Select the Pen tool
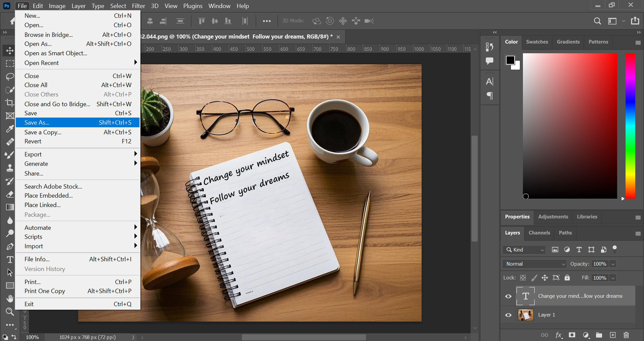Image resolution: width=644 pixels, height=341 pixels. point(10,246)
